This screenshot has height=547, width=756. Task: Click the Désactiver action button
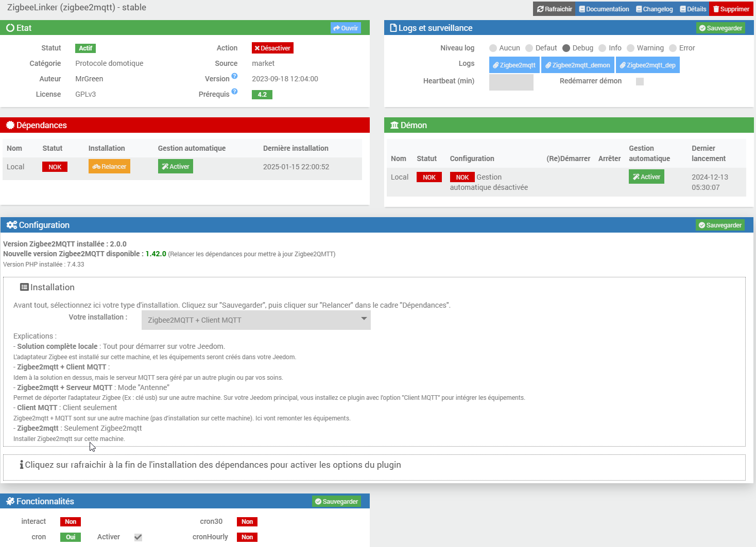[272, 48]
